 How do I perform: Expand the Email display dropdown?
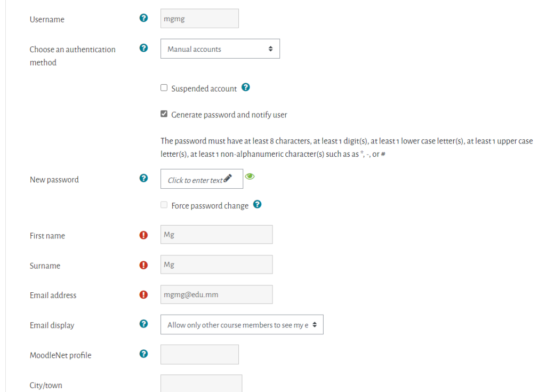coord(242,325)
